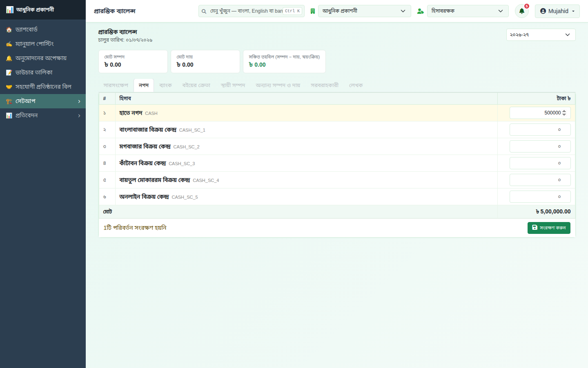Click the মোট সম্পদ summary card
The height and width of the screenshot is (368, 588).
coord(133,62)
